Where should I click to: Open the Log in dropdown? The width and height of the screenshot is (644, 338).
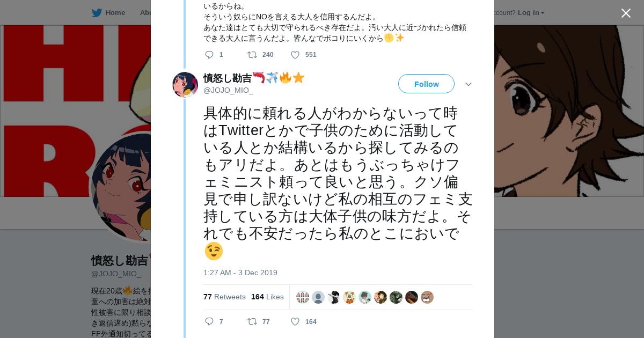coord(531,13)
